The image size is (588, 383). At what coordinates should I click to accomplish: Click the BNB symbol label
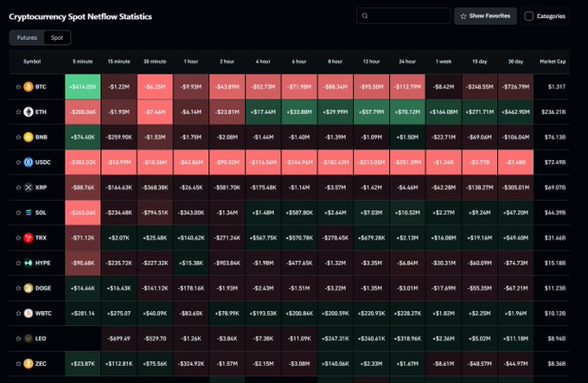coord(42,137)
